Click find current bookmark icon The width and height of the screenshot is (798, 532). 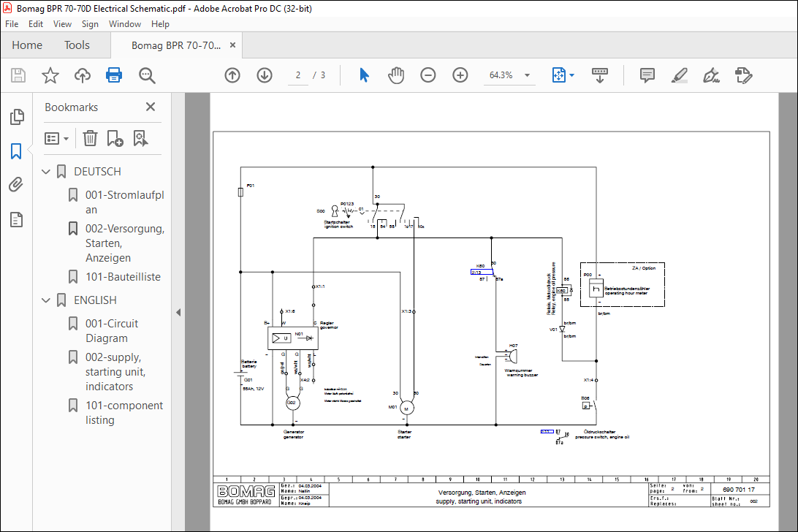pyautogui.click(x=141, y=138)
